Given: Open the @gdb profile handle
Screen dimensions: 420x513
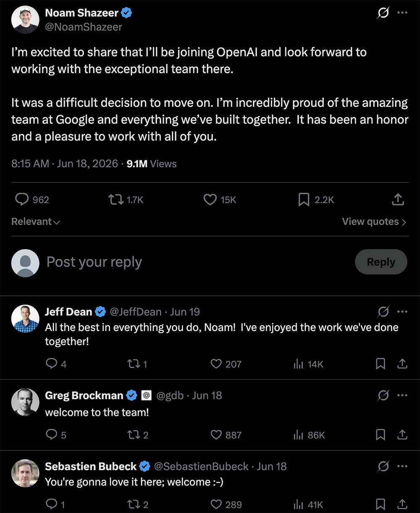Looking at the screenshot, I should coord(170,395).
